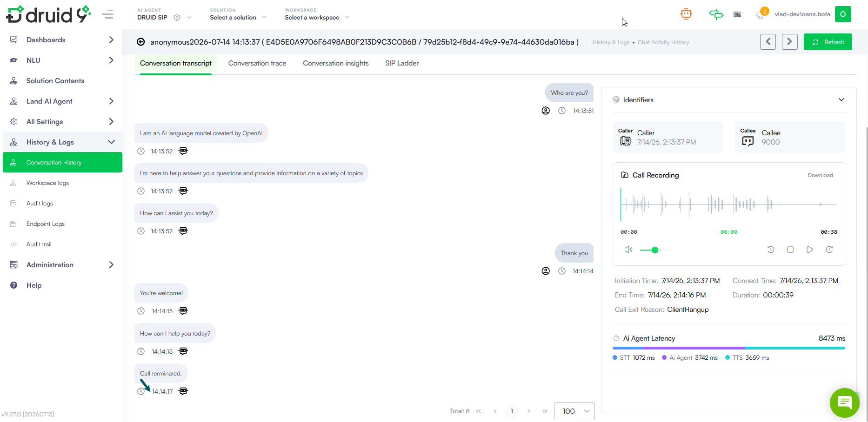Go to next page
The width and height of the screenshot is (868, 422).
tap(528, 411)
